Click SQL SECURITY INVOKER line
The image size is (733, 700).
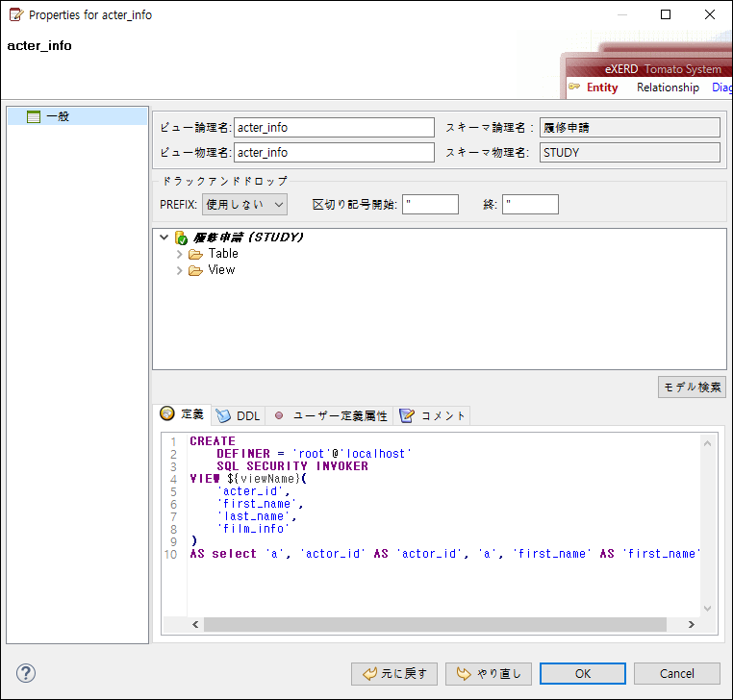tap(292, 466)
